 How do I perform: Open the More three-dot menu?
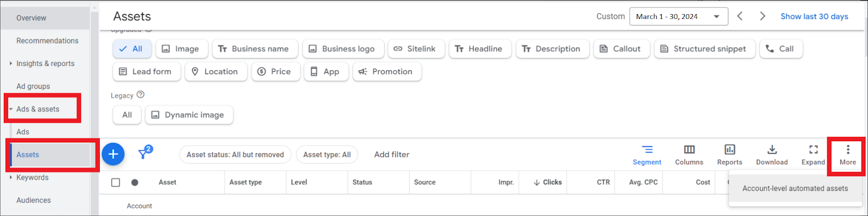tap(847, 155)
